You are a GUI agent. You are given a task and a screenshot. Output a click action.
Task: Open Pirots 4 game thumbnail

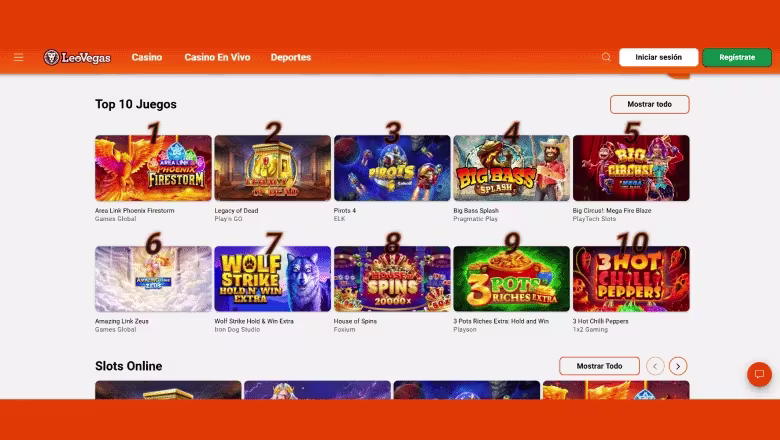(392, 168)
